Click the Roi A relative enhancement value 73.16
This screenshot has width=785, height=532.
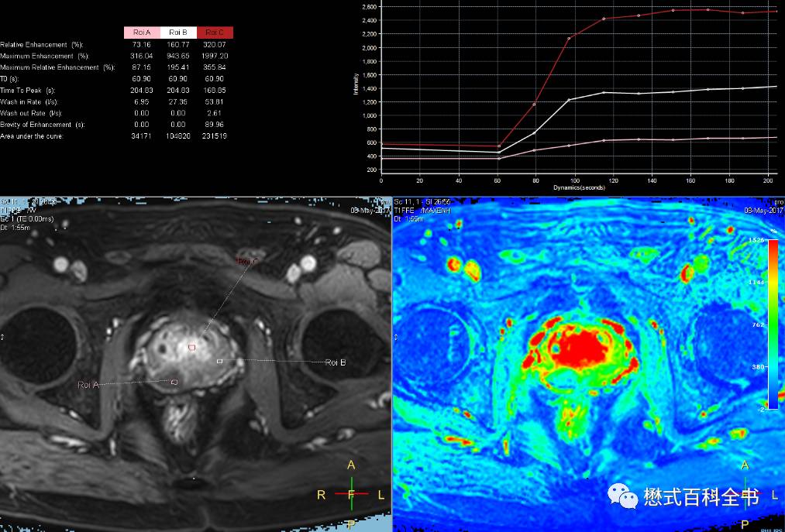pyautogui.click(x=142, y=45)
